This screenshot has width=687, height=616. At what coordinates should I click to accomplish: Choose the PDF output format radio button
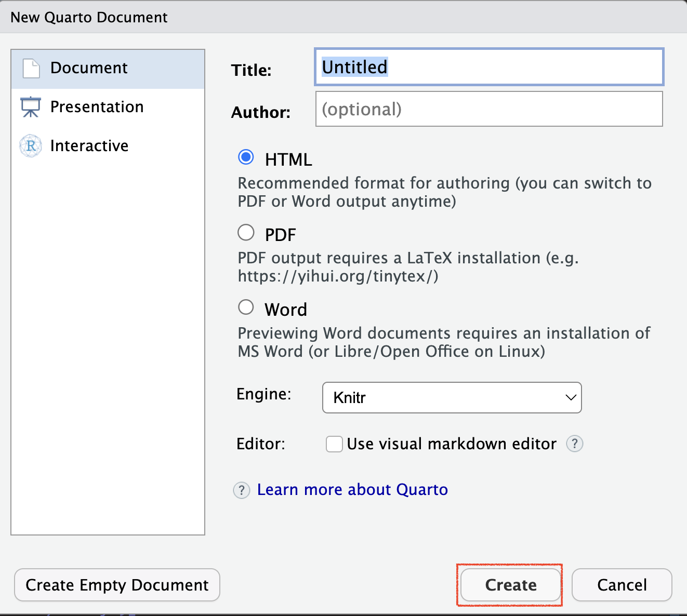click(246, 233)
